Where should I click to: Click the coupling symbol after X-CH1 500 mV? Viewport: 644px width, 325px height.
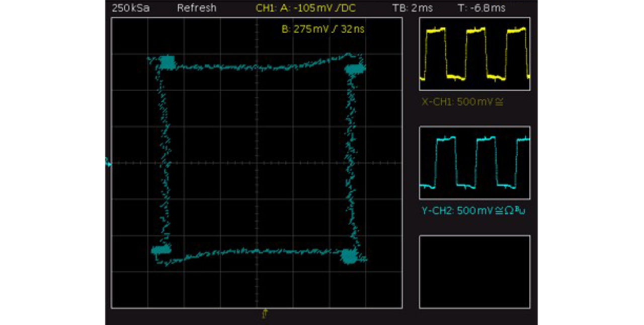(499, 102)
